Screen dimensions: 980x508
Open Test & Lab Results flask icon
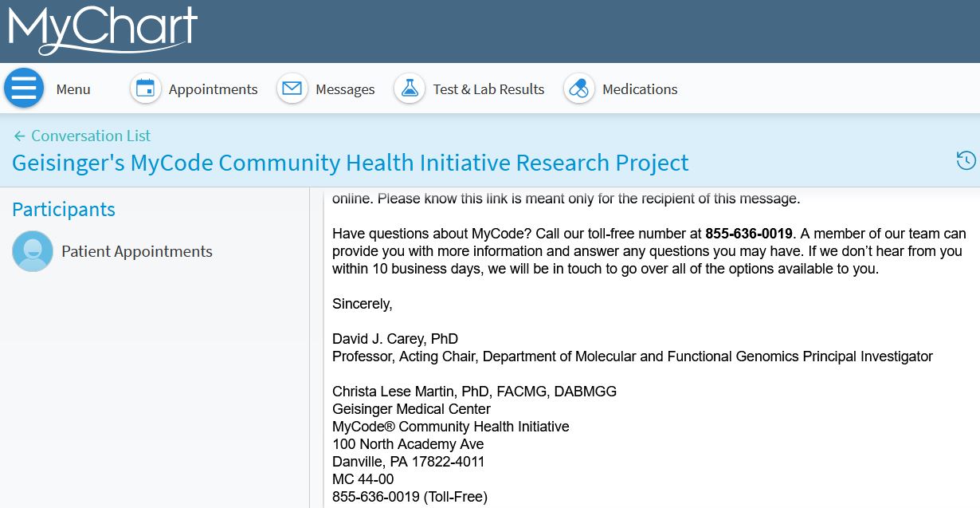click(x=410, y=89)
